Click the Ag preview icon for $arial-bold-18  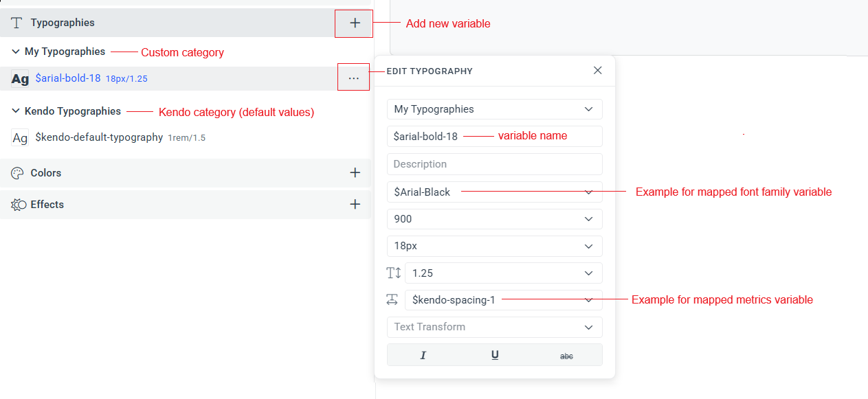(x=21, y=78)
